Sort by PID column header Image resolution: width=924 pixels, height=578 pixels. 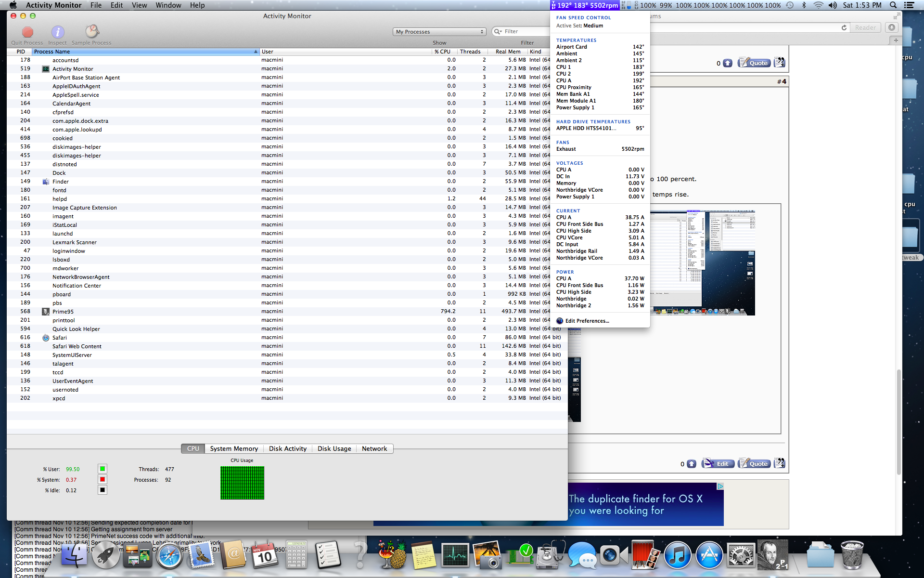[20, 52]
